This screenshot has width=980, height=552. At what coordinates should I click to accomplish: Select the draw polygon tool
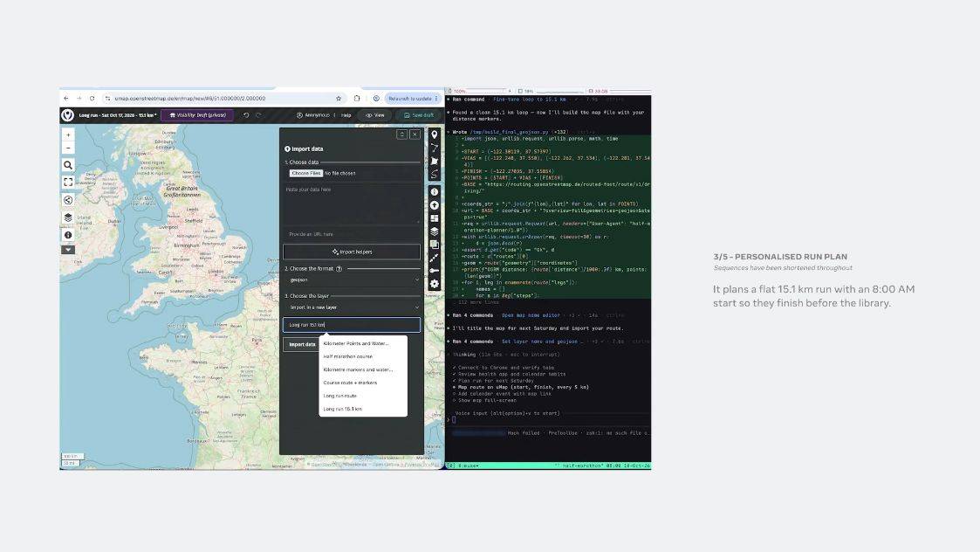(435, 161)
